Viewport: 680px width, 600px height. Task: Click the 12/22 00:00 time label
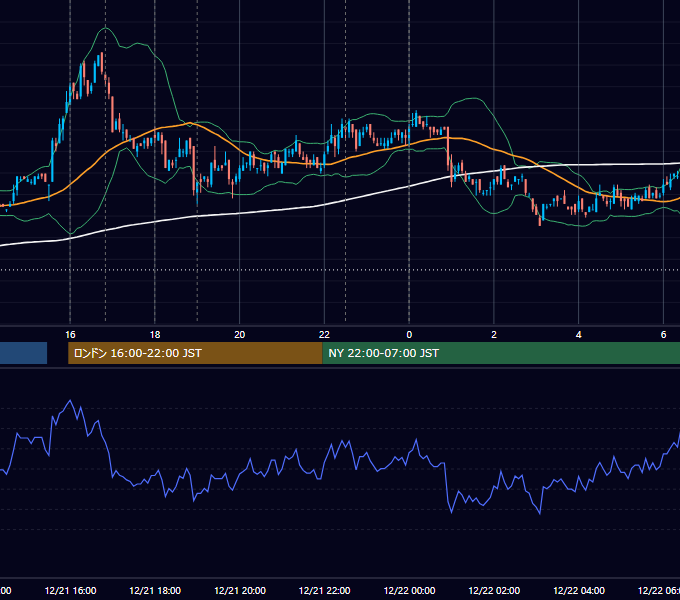coord(409,590)
